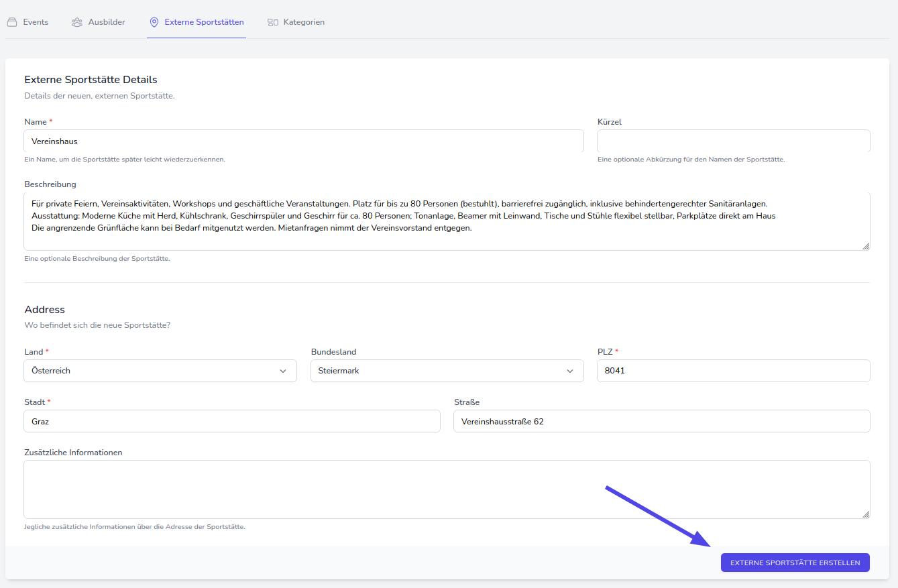Focus the PLZ field with 8041
898x588 pixels.
[733, 371]
